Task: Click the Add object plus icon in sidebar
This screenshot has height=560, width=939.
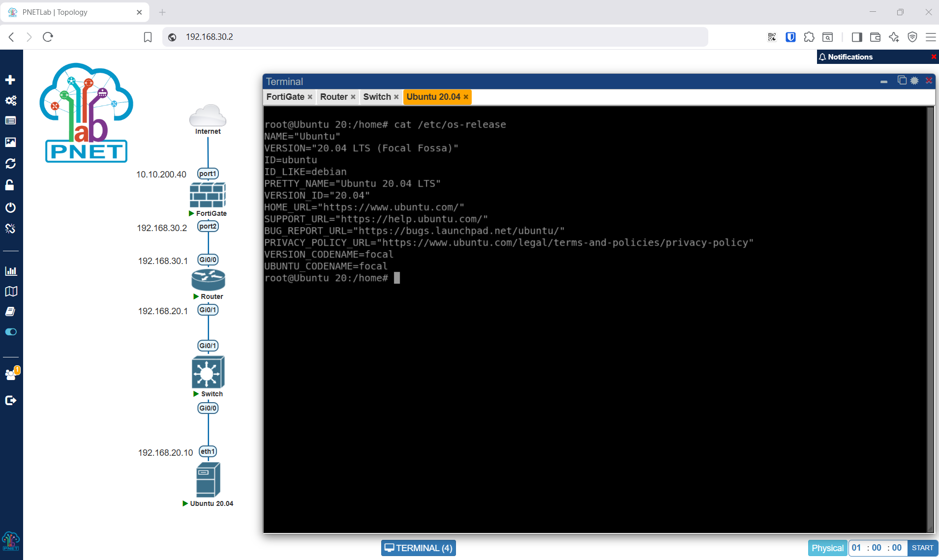Action: 10,80
